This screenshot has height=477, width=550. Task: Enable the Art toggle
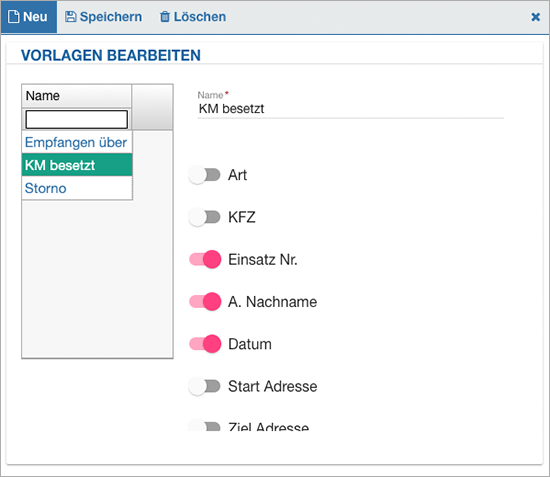(x=204, y=175)
